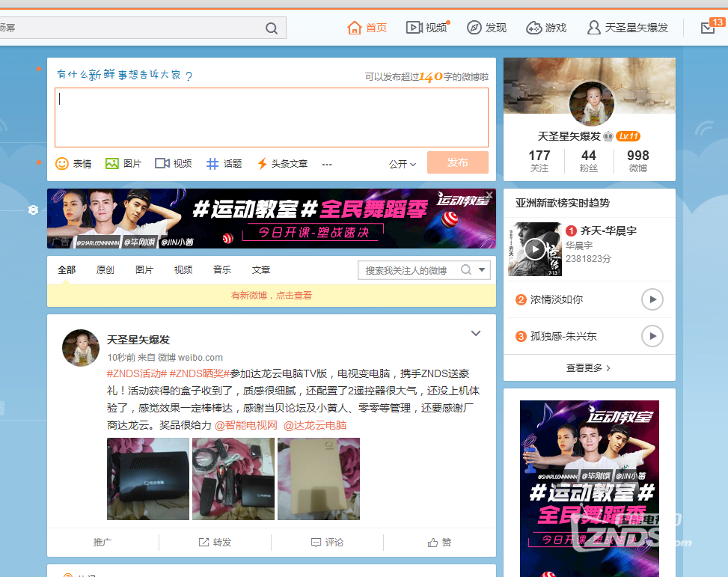Image resolution: width=728 pixels, height=577 pixels.
Task: Open the 视频 video section
Action: (x=427, y=28)
